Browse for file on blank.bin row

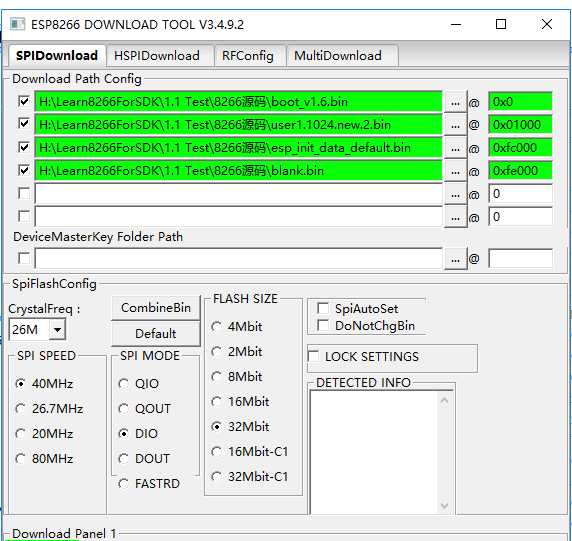pyautogui.click(x=455, y=171)
